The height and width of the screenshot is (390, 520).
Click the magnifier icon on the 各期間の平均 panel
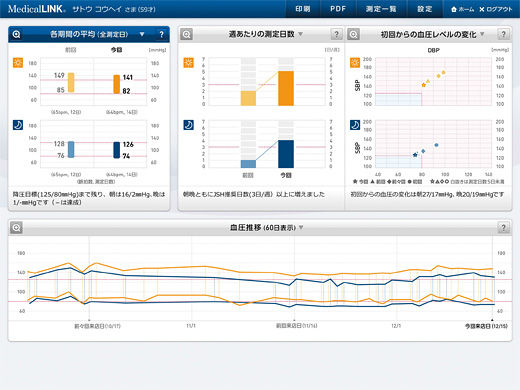pos(16,34)
